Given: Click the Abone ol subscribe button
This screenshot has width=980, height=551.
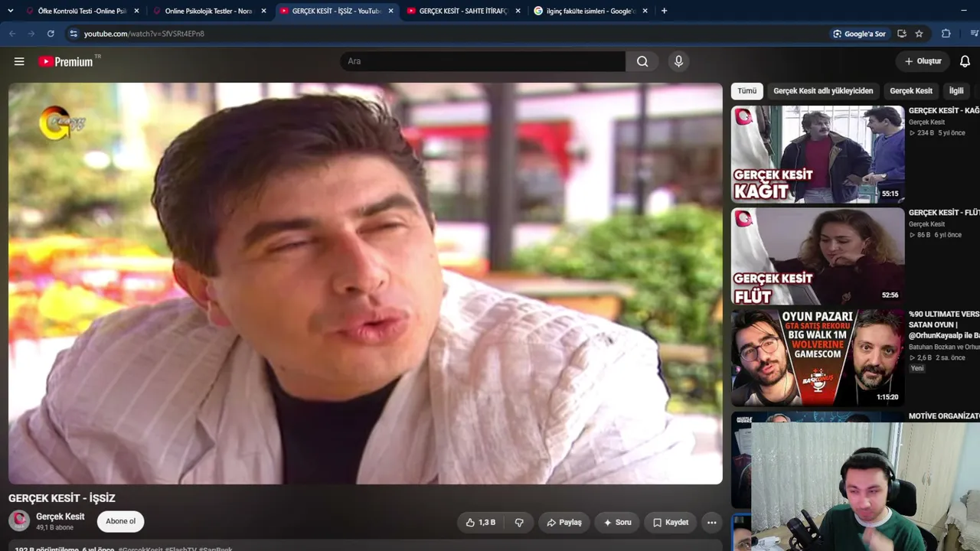Looking at the screenshot, I should [x=121, y=521].
